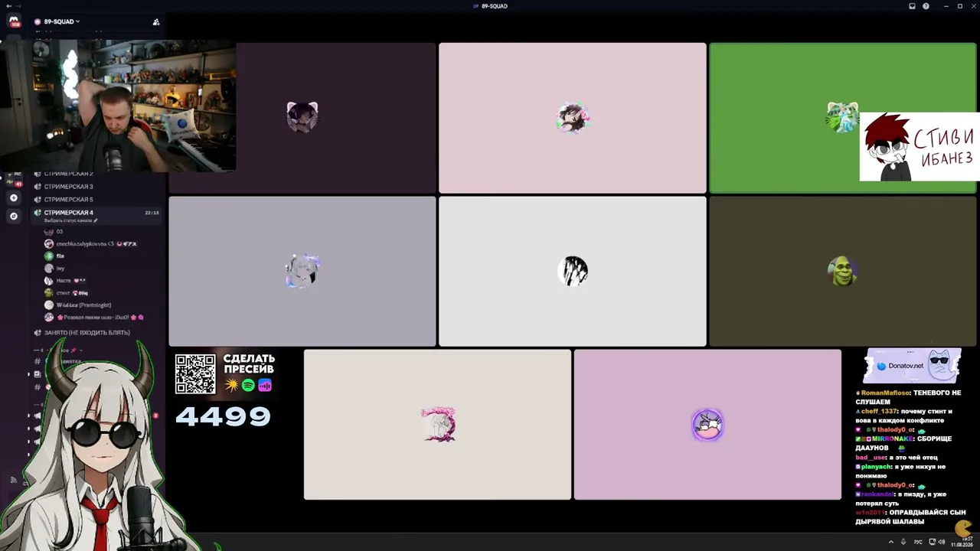The height and width of the screenshot is (551, 980).
Task: Click the СТРИМЕРСКАЯ 4 speaker icon
Action: point(38,213)
